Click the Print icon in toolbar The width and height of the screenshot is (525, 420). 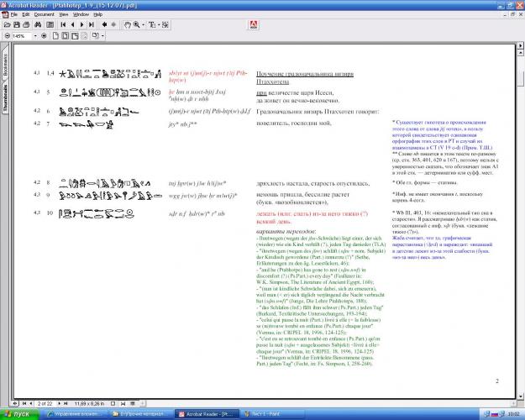26,25
